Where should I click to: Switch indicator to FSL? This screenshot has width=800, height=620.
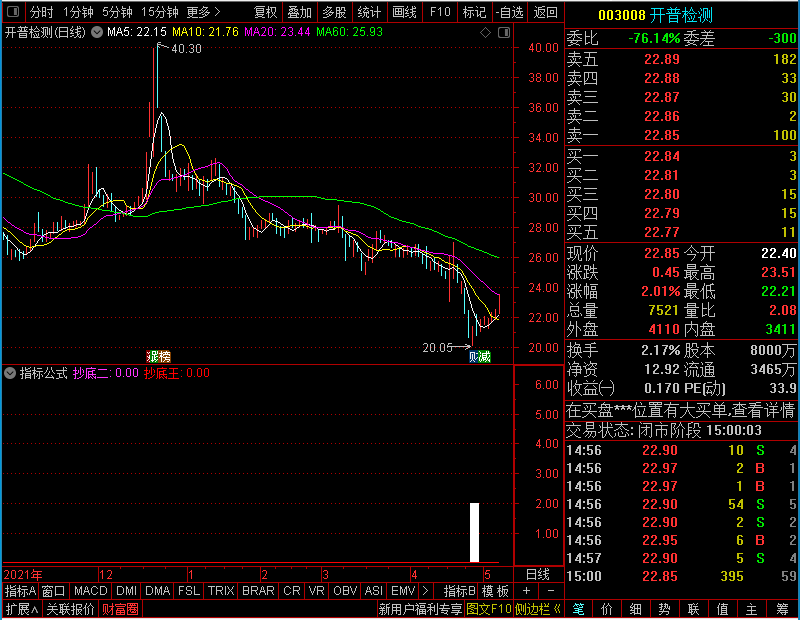pyautogui.click(x=189, y=591)
